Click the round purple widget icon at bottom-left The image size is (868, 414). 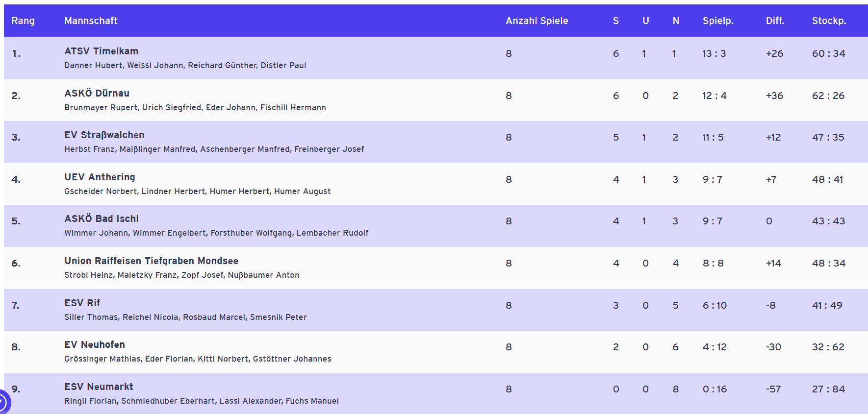pyautogui.click(x=3, y=403)
